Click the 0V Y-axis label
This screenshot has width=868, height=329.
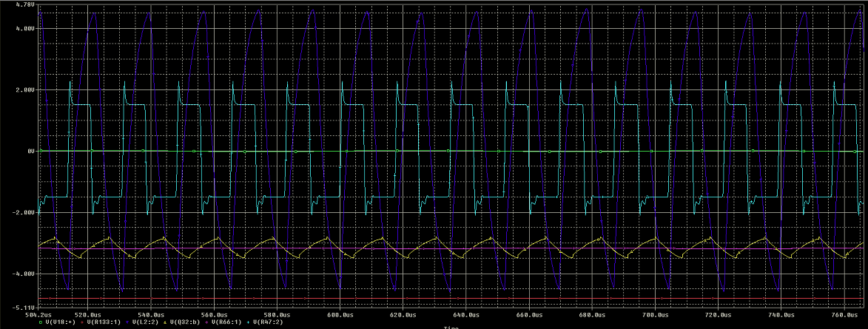click(x=30, y=151)
